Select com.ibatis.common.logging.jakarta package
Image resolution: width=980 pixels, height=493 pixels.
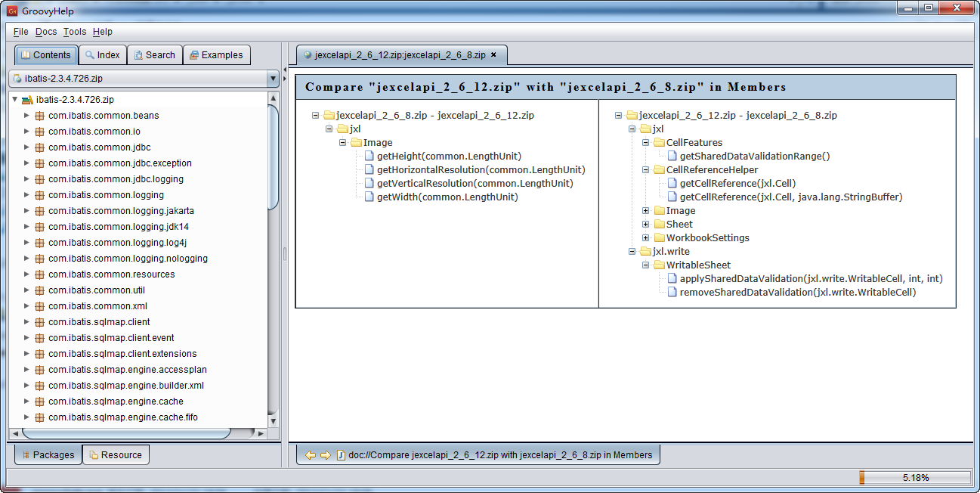tap(121, 211)
